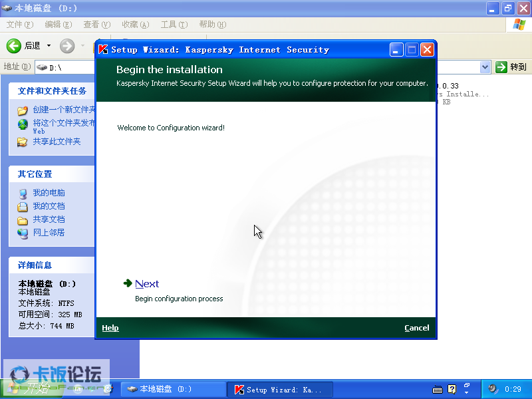Click Kaspersky logo in wizard title bar

click(103, 49)
